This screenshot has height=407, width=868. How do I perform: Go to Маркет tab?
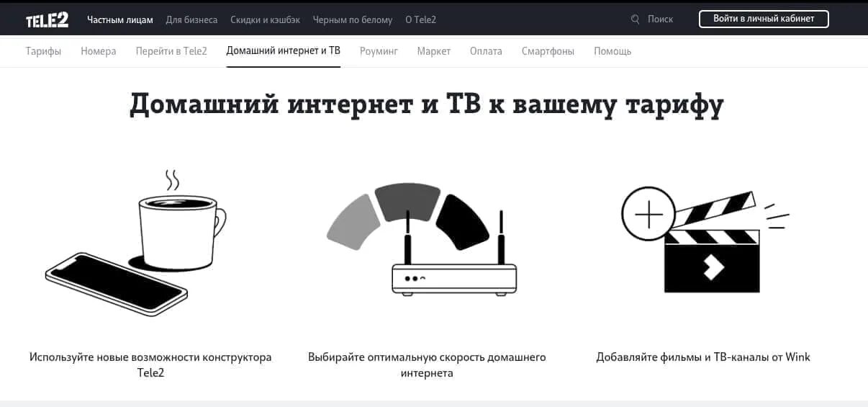(434, 51)
